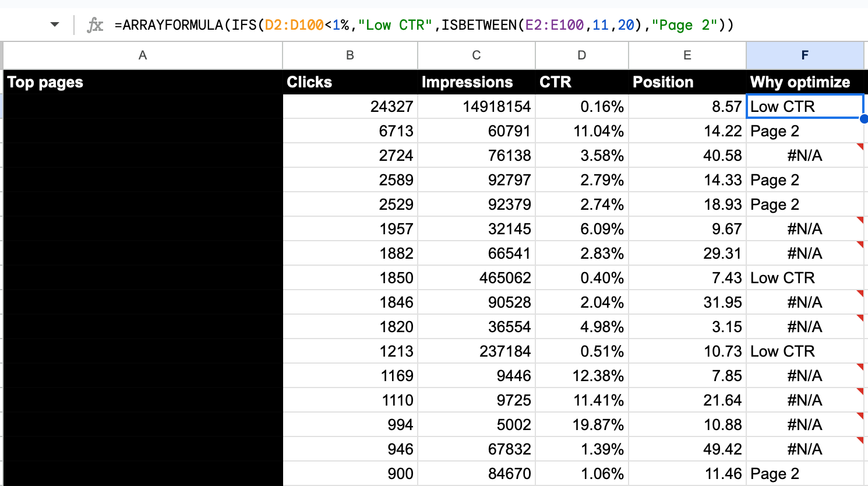Click the #N/A cell next to position 40.58

click(x=805, y=155)
